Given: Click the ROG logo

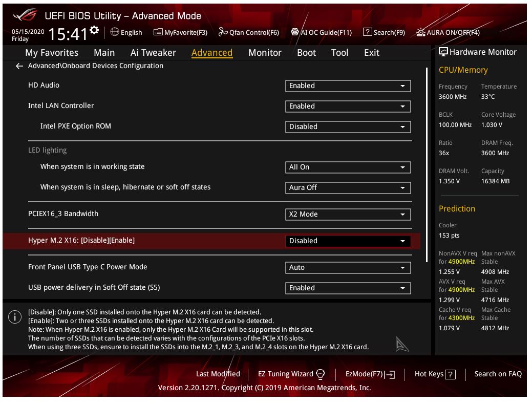Looking at the screenshot, I should 26,15.
